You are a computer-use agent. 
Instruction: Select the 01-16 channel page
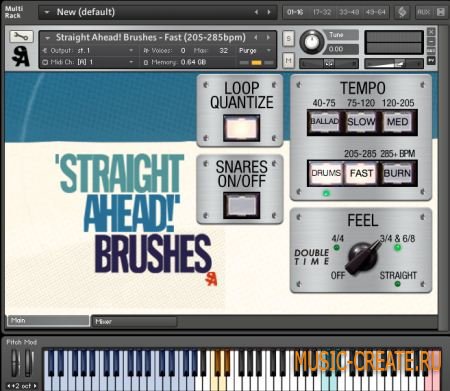295,12
